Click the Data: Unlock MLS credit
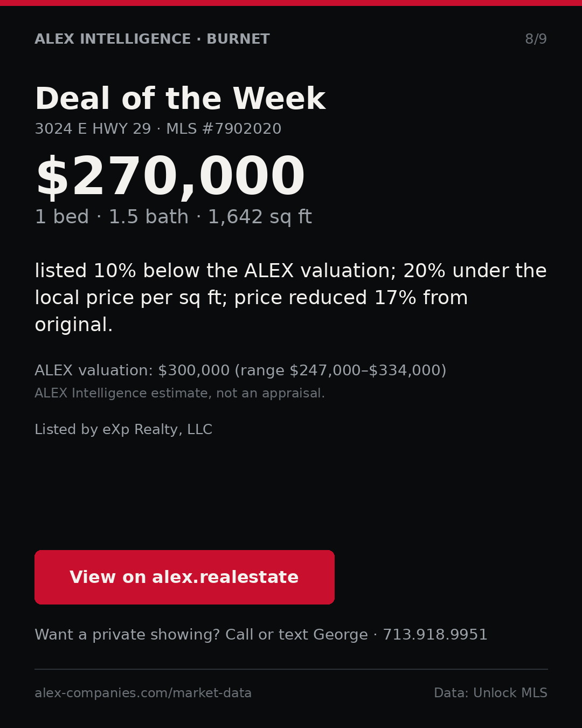This screenshot has width=582, height=728. (490, 693)
